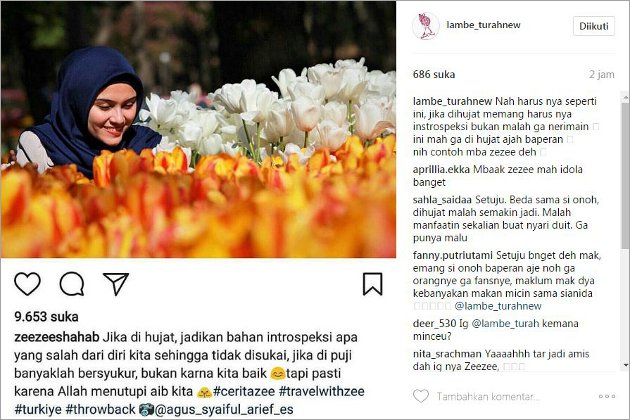Click the tulip garden photo
630x420 pixels.
(198, 129)
